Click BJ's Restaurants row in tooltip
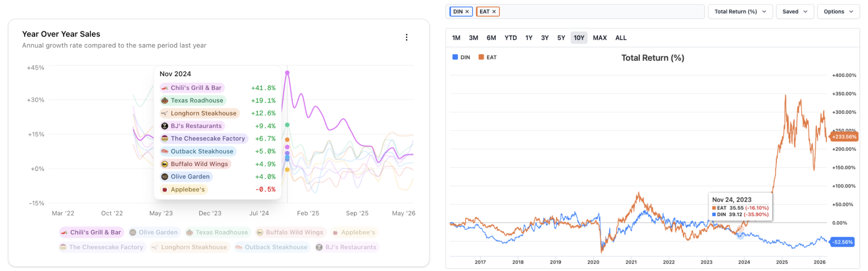 tap(218, 126)
